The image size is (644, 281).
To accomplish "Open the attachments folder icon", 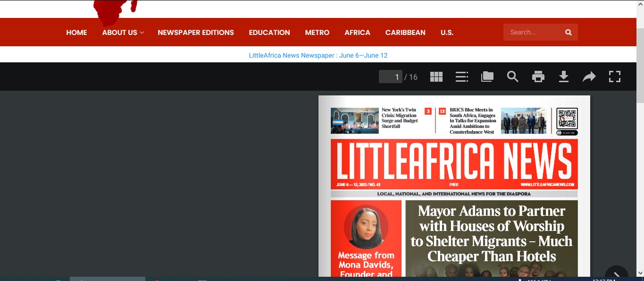I will tap(487, 77).
